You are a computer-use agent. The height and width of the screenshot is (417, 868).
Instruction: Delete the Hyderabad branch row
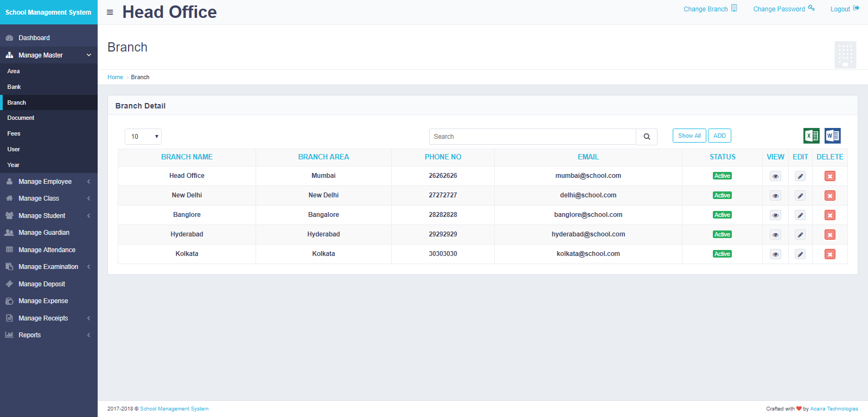(829, 235)
